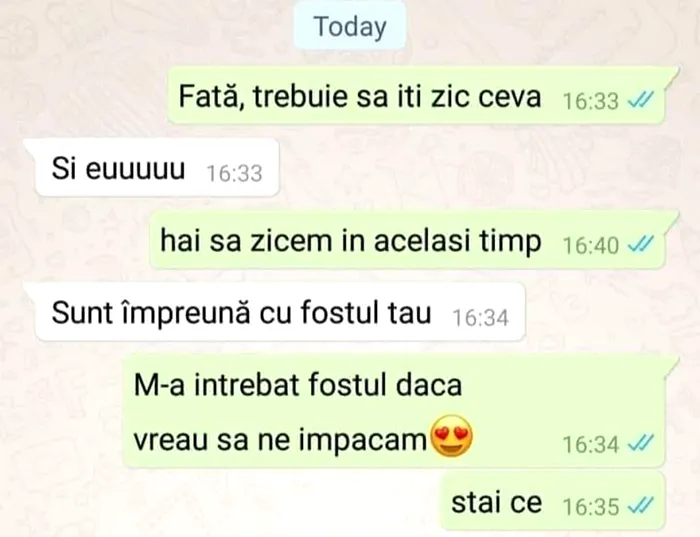Click the 16:33 timestamp in first sent bubble

[x=591, y=101]
